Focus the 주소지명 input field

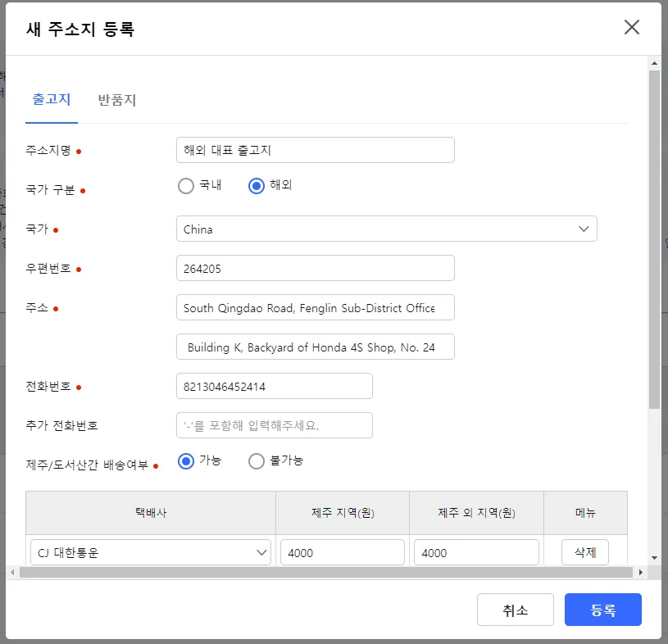tap(315, 151)
